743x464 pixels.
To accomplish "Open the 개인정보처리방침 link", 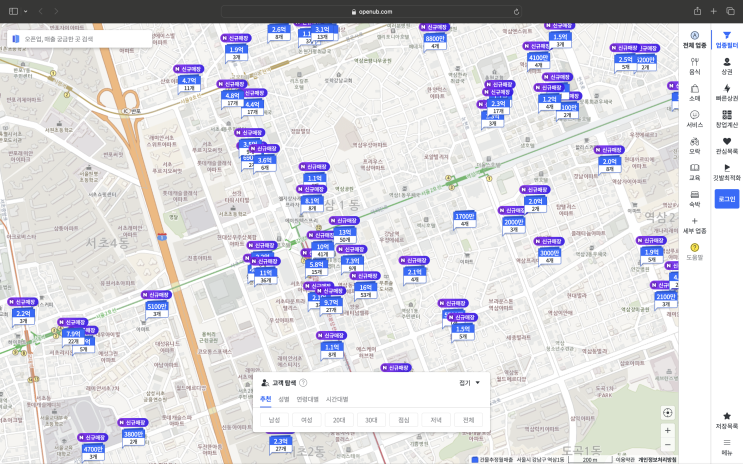I will click(x=658, y=459).
